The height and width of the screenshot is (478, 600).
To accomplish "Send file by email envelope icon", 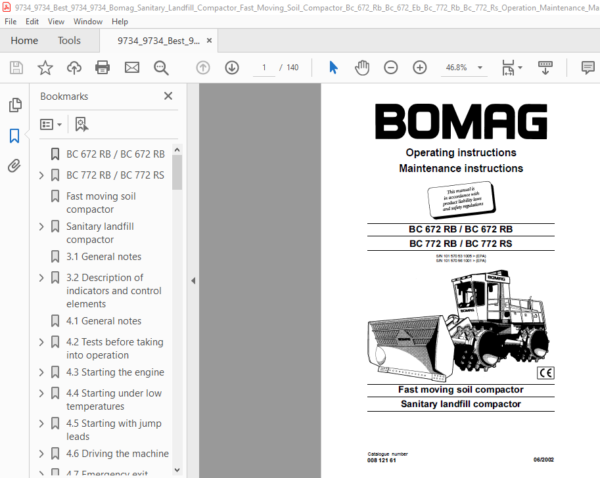I will (132, 68).
